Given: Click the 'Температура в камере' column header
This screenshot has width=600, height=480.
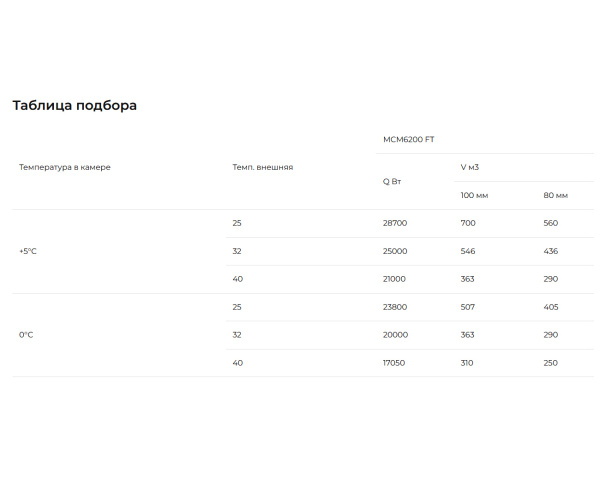Looking at the screenshot, I should [x=65, y=167].
